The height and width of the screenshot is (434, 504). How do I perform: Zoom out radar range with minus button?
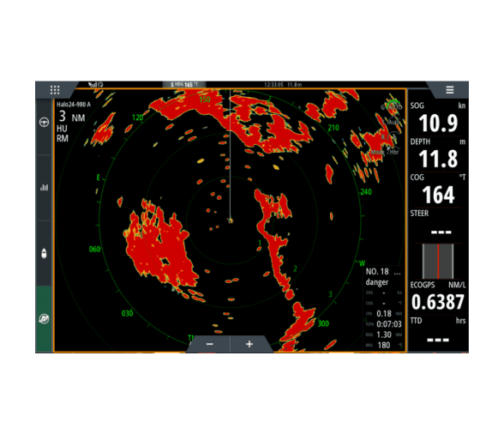209,344
